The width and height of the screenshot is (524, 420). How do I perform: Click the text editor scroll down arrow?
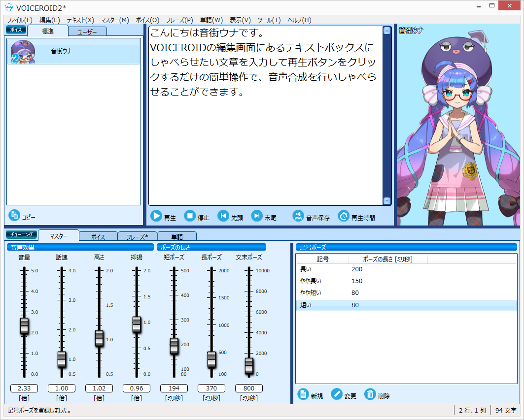click(x=387, y=201)
